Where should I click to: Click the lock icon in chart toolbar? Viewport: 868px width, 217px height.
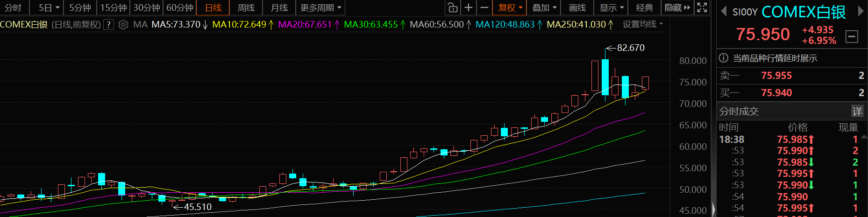[x=452, y=7]
